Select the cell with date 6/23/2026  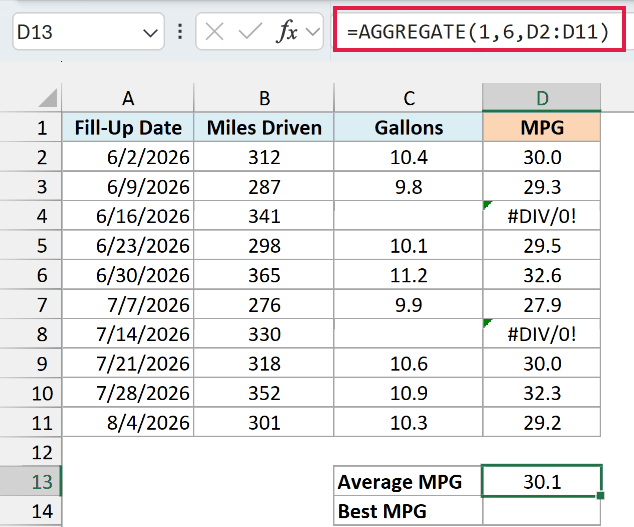pyautogui.click(x=128, y=246)
